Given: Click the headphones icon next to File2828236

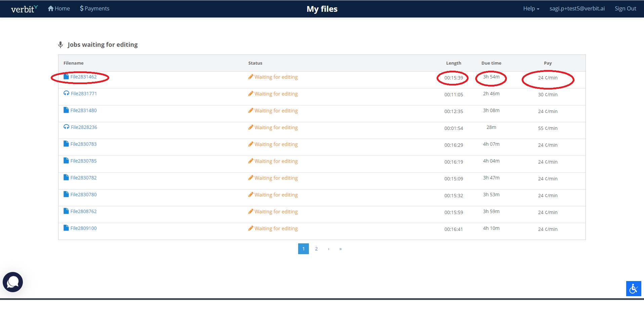Looking at the screenshot, I should (x=66, y=127).
